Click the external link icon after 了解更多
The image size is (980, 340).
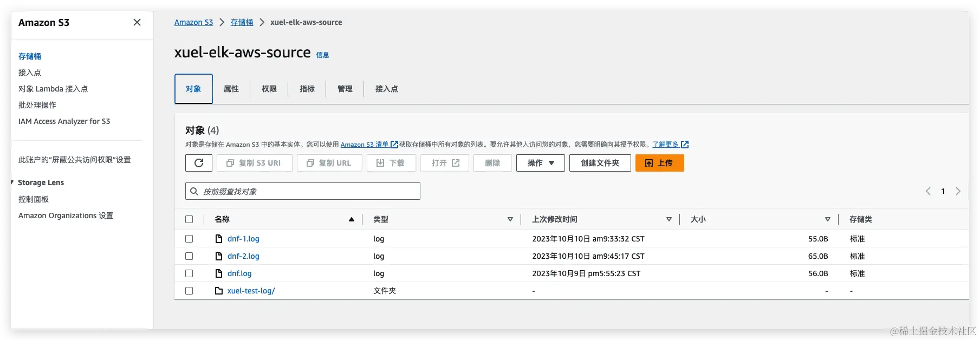(x=685, y=145)
